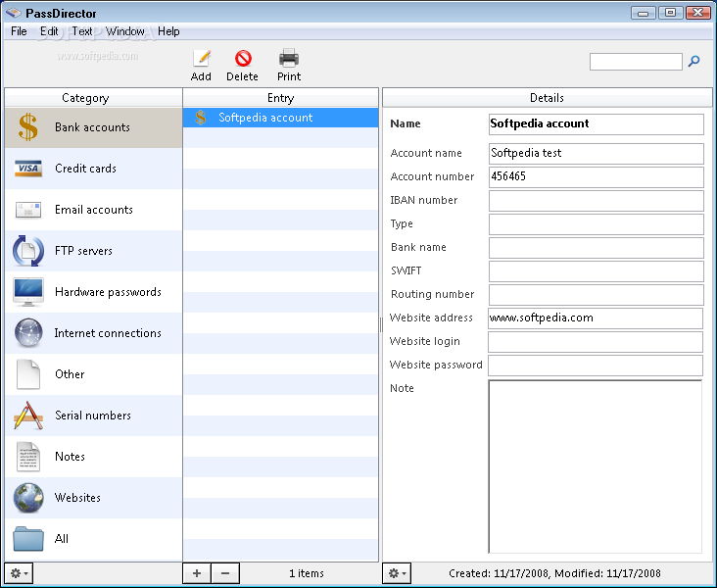The height and width of the screenshot is (588, 717).
Task: Click the search input box
Action: [x=636, y=62]
